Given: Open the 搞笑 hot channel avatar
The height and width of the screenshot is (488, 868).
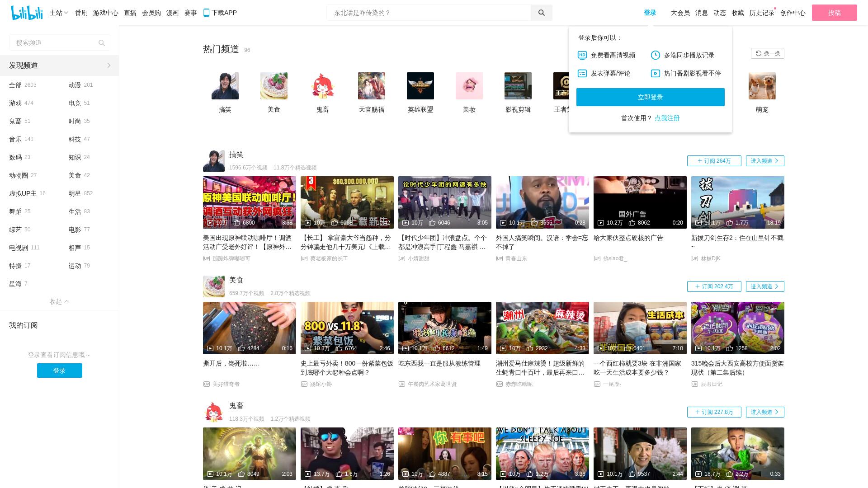Looking at the screenshot, I should [x=225, y=86].
